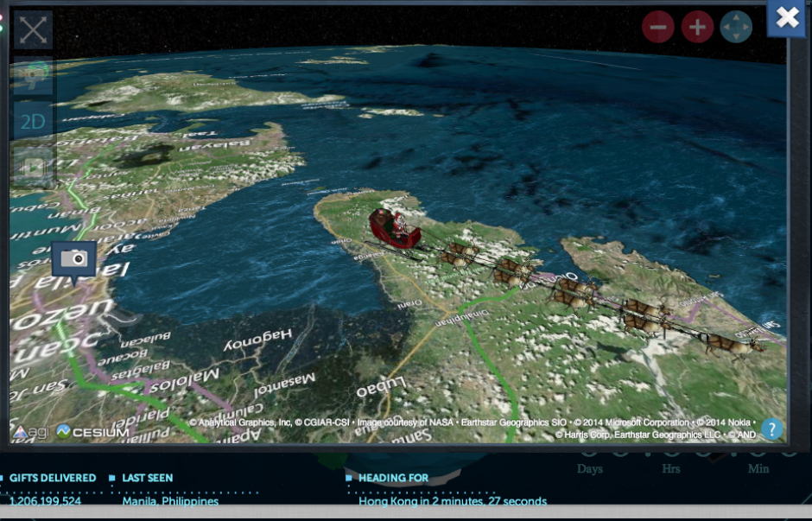812x521 pixels.
Task: Expand the Min counter section
Action: click(x=758, y=469)
